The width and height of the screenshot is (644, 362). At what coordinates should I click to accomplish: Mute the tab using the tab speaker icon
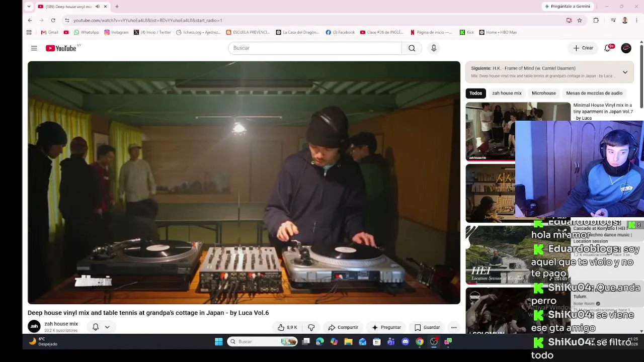pyautogui.click(x=98, y=7)
